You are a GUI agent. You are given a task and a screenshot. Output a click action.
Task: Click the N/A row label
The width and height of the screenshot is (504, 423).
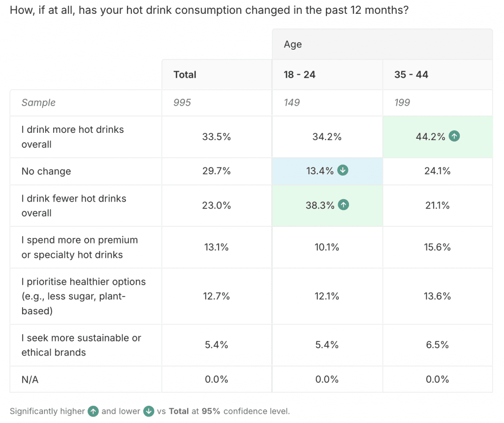pyautogui.click(x=30, y=379)
